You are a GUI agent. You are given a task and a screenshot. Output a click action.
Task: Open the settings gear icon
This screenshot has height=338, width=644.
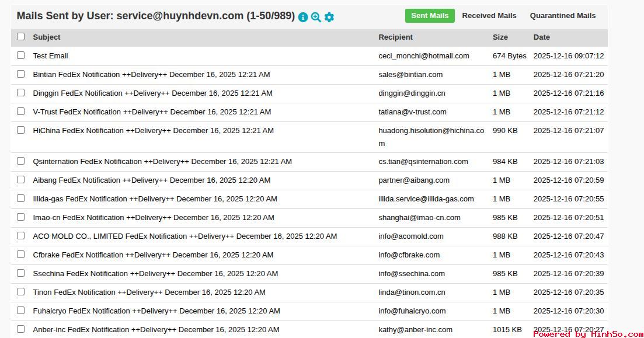point(329,17)
